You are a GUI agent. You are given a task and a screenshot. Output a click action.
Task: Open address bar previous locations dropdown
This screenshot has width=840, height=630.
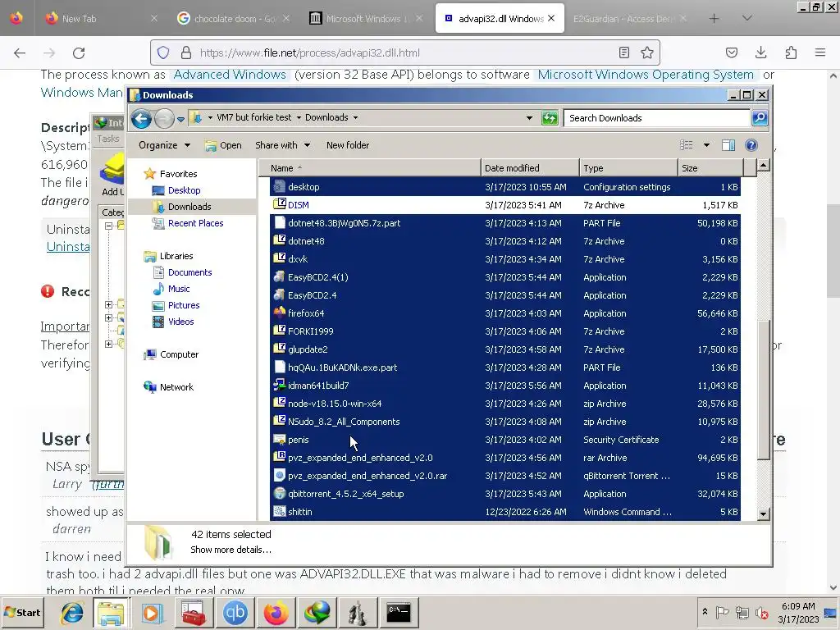pos(529,118)
